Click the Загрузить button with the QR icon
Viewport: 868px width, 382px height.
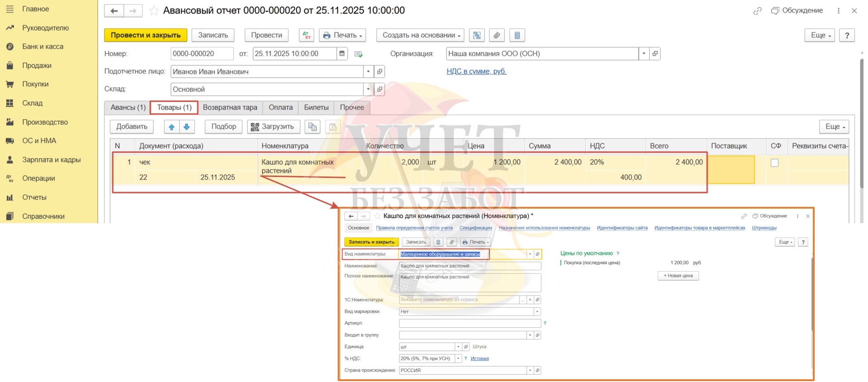click(x=274, y=127)
